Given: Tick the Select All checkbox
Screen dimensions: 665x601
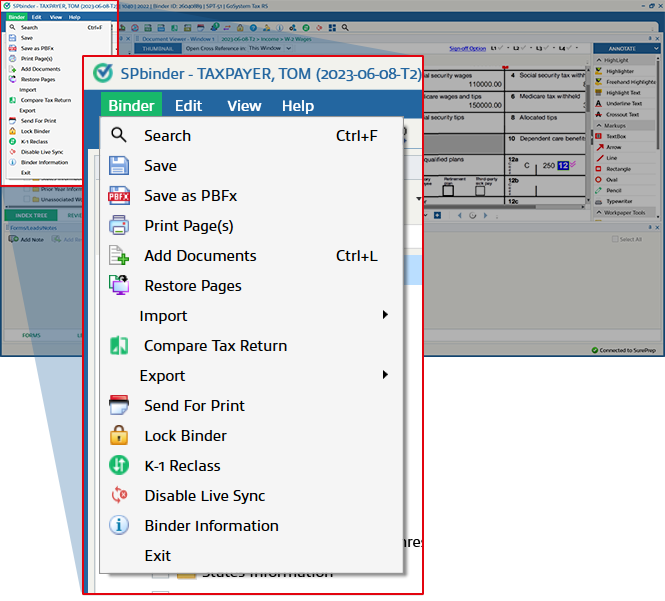Looking at the screenshot, I should [x=615, y=239].
